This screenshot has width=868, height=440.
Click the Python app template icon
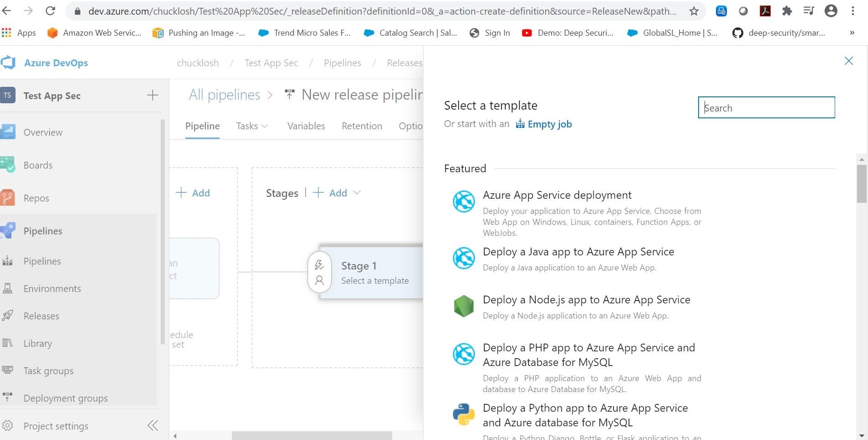pos(463,414)
